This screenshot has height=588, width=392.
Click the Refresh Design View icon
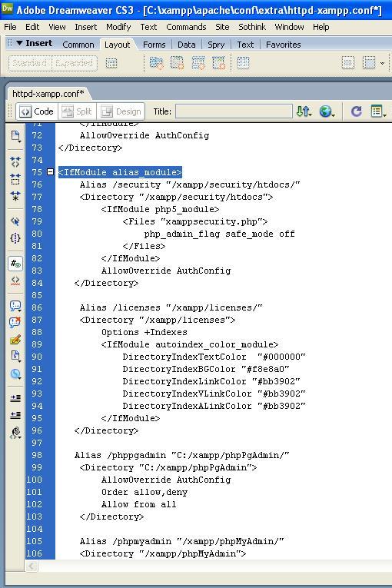point(356,111)
